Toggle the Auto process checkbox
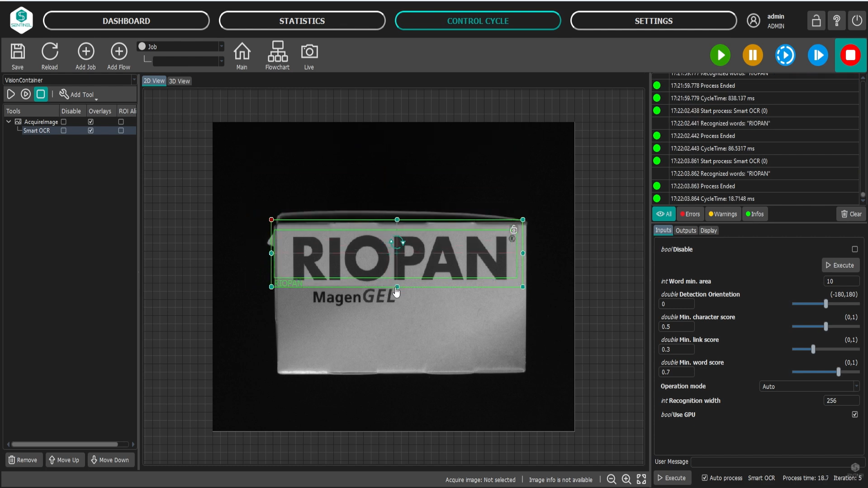This screenshot has width=868, height=488. tap(704, 478)
